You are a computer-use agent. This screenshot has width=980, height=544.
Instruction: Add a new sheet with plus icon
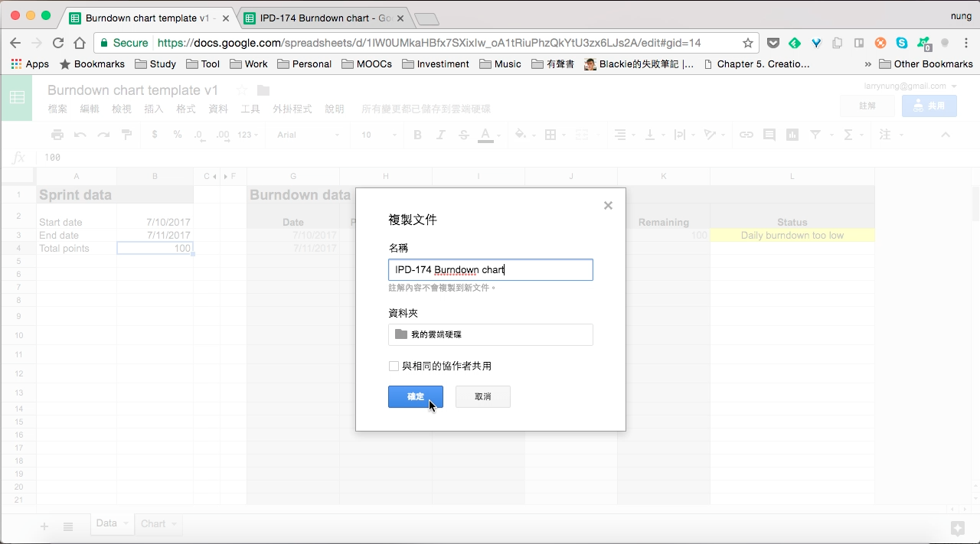point(44,526)
